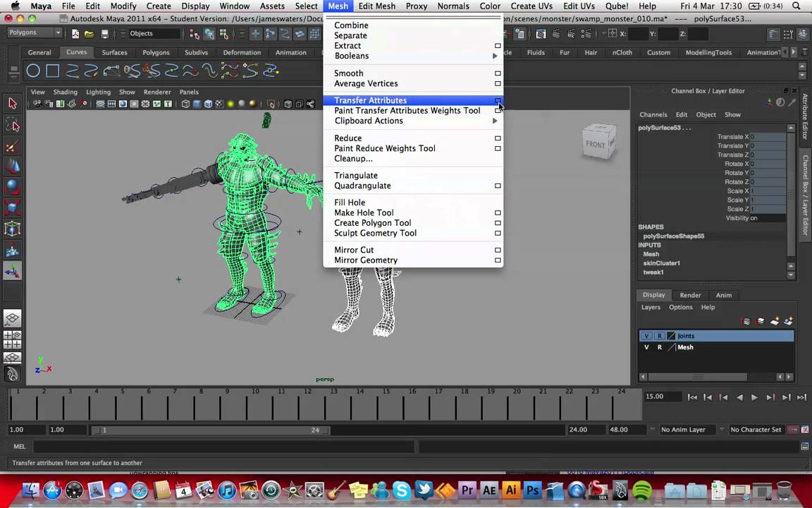Screen dimensions: 812x508
Task: Select the NURBS Square shelf icon
Action: coord(52,71)
